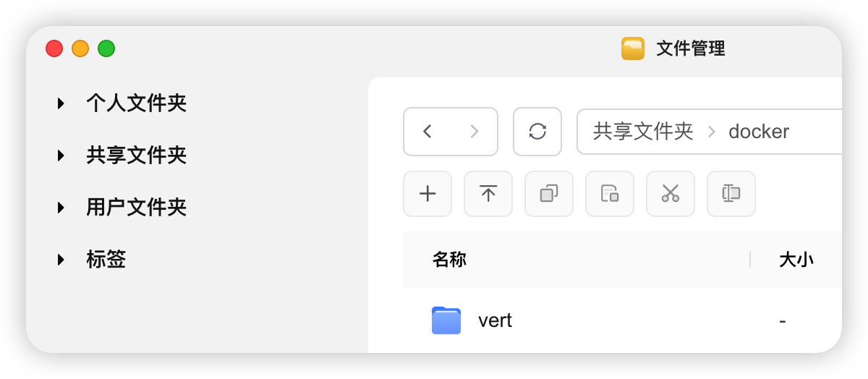Select 个人文件夹 in the sidebar

click(137, 103)
